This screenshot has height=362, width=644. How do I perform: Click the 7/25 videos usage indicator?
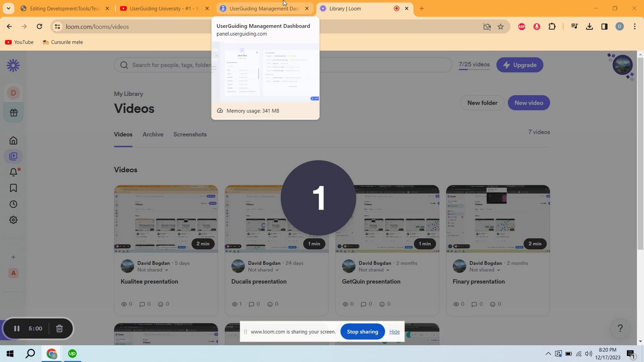(x=474, y=65)
